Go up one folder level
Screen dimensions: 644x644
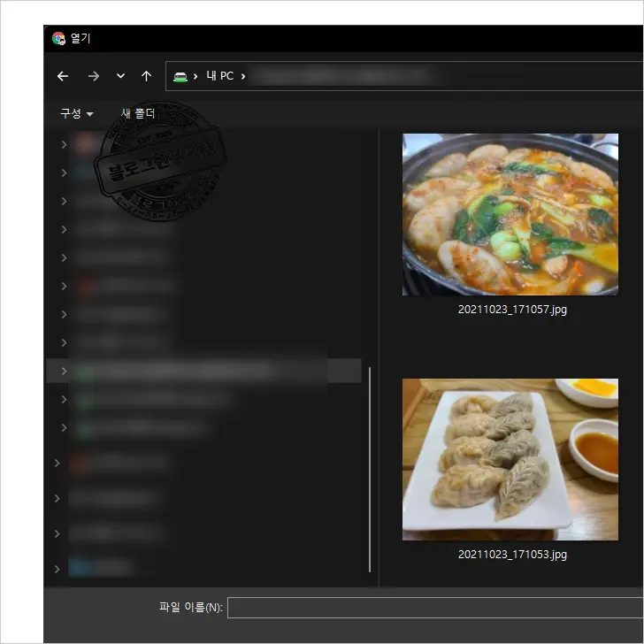point(146,76)
